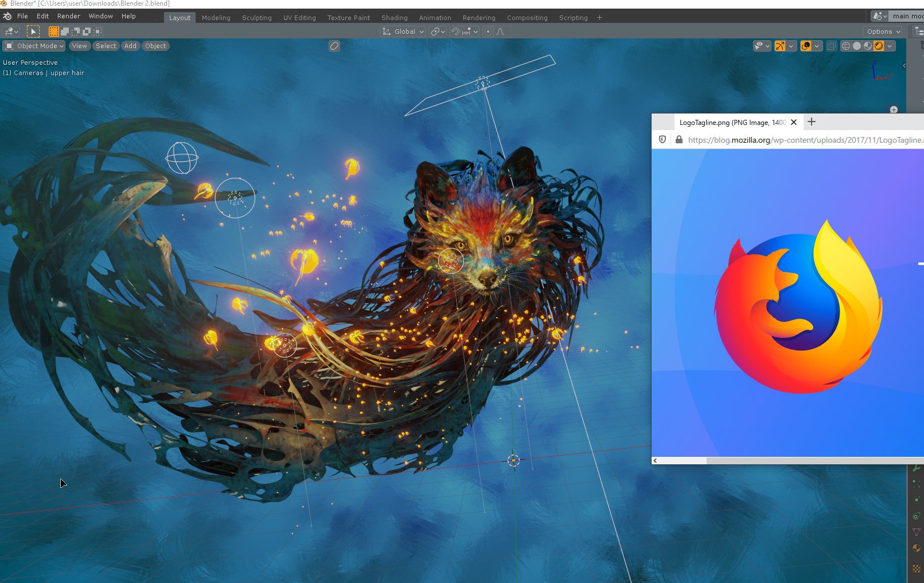
Task: Click the Blender logo icon in menu bar
Action: tap(7, 16)
